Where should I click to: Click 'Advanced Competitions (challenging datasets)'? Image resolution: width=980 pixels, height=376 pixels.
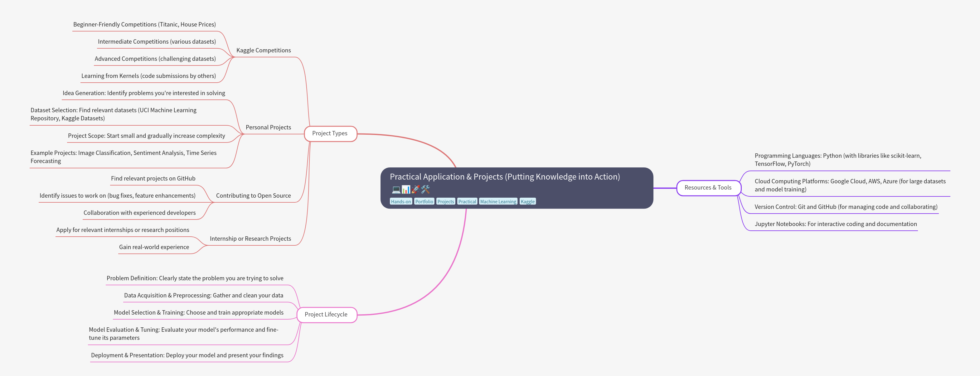click(155, 59)
